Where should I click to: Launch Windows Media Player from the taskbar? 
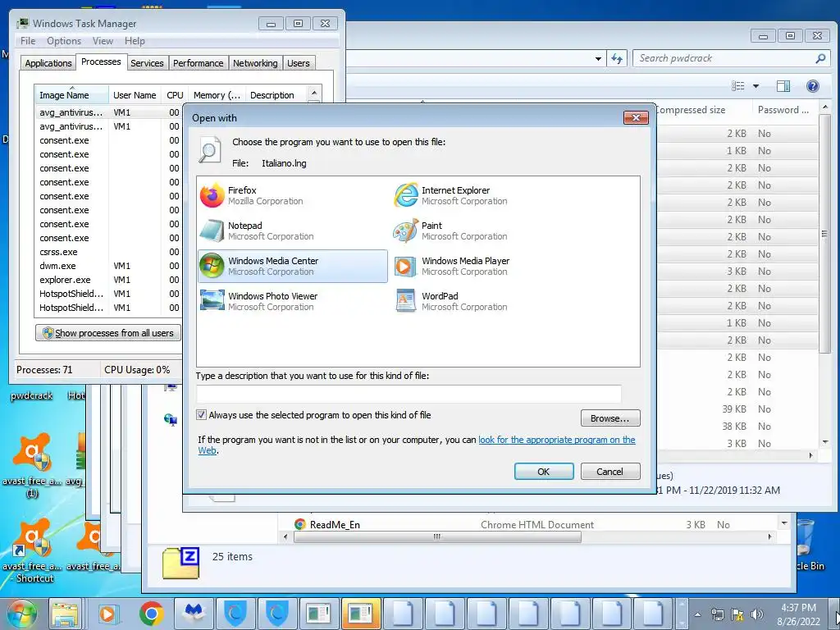107,614
